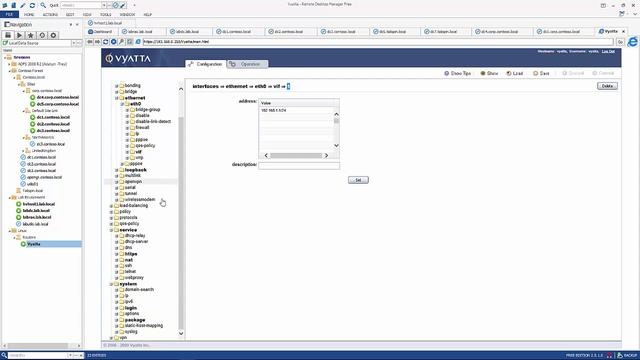Click the Show configuration icon

(483, 73)
